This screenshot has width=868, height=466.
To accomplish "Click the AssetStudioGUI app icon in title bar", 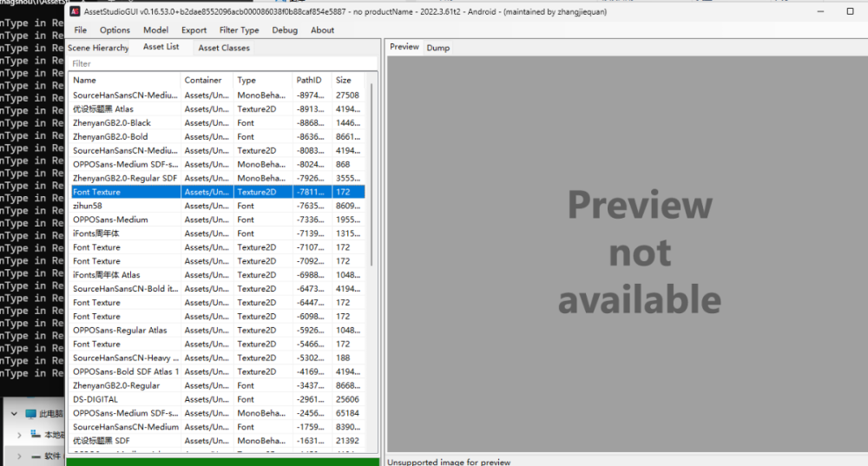I will [x=73, y=12].
